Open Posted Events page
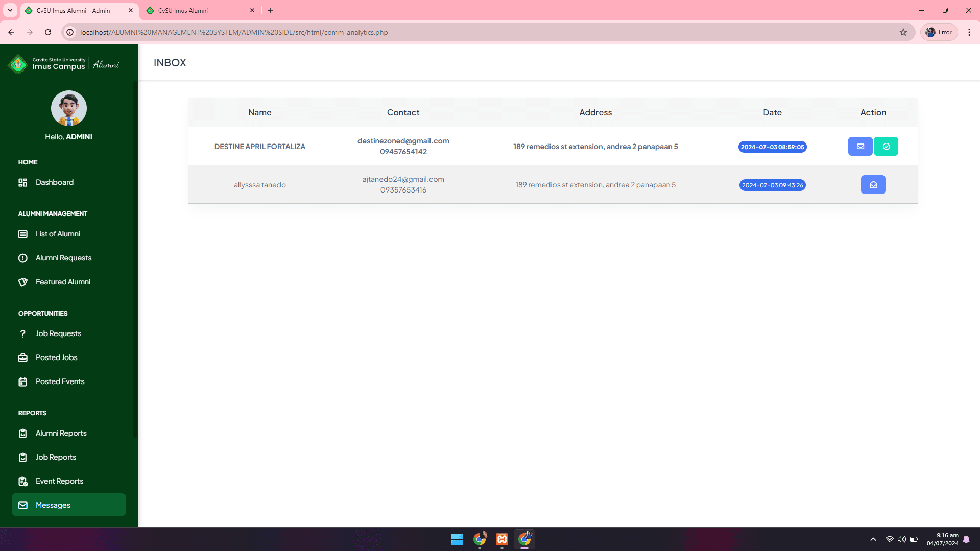 [x=69, y=381]
